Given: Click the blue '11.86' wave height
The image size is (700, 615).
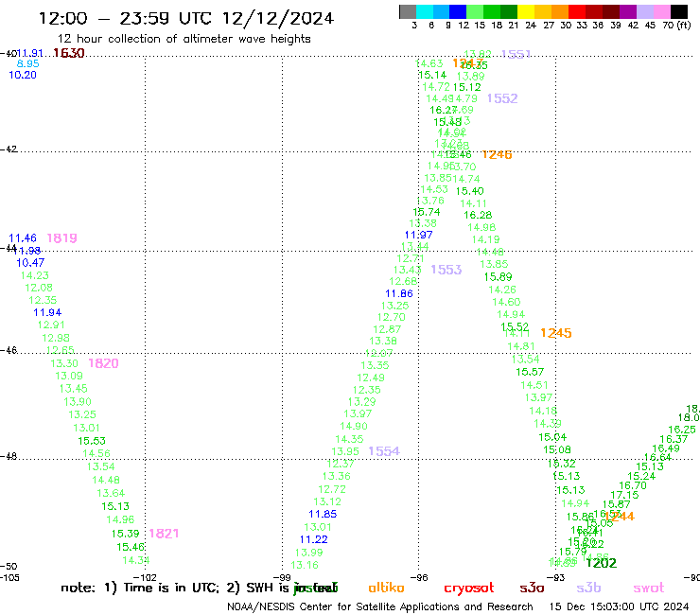Looking at the screenshot, I should pyautogui.click(x=399, y=294).
